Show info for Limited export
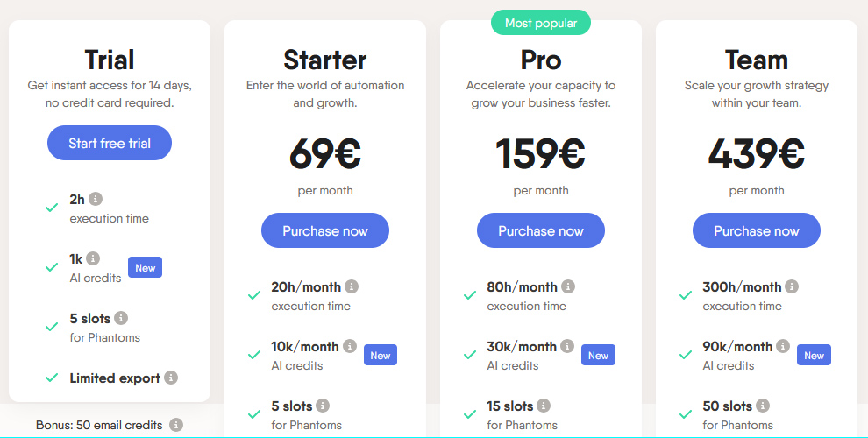Viewport: 868px width, 438px height. [x=171, y=378]
